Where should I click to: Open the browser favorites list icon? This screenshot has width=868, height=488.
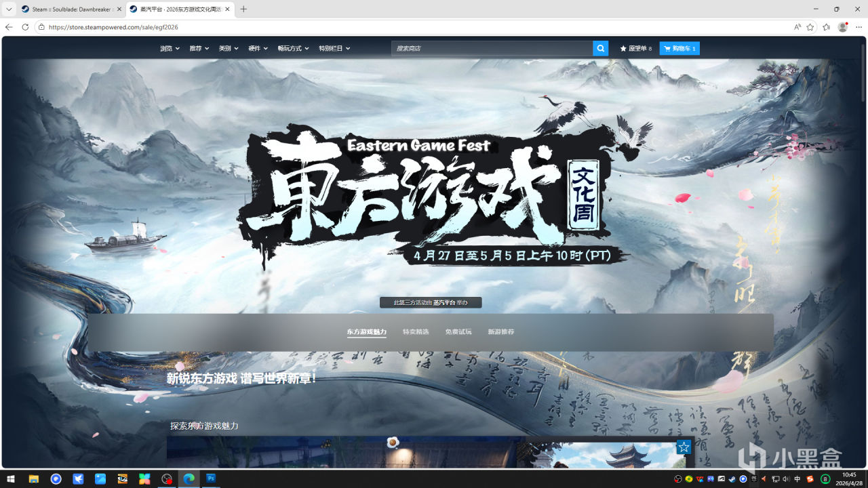(x=826, y=27)
